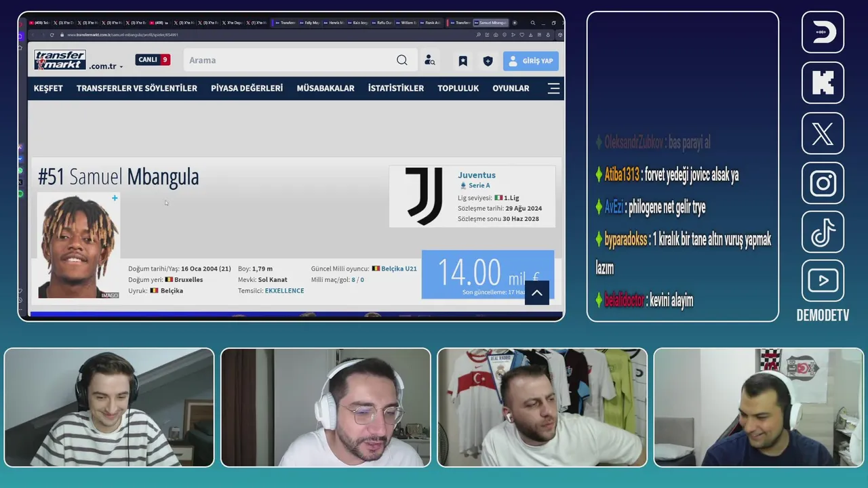Click the 14.00 mil € market value box
The width and height of the screenshot is (868, 488).
click(488, 274)
